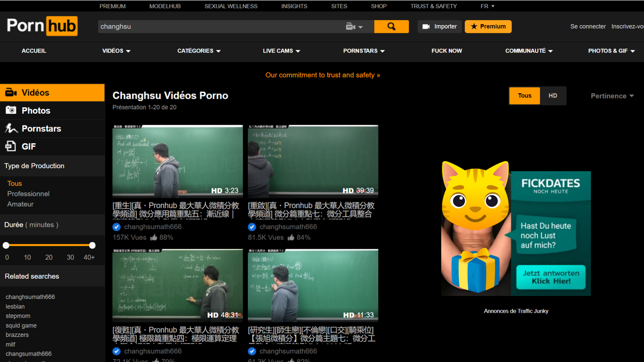This screenshot has height=362, width=644.
Task: Choose Amateur production type
Action: pyautogui.click(x=20, y=204)
